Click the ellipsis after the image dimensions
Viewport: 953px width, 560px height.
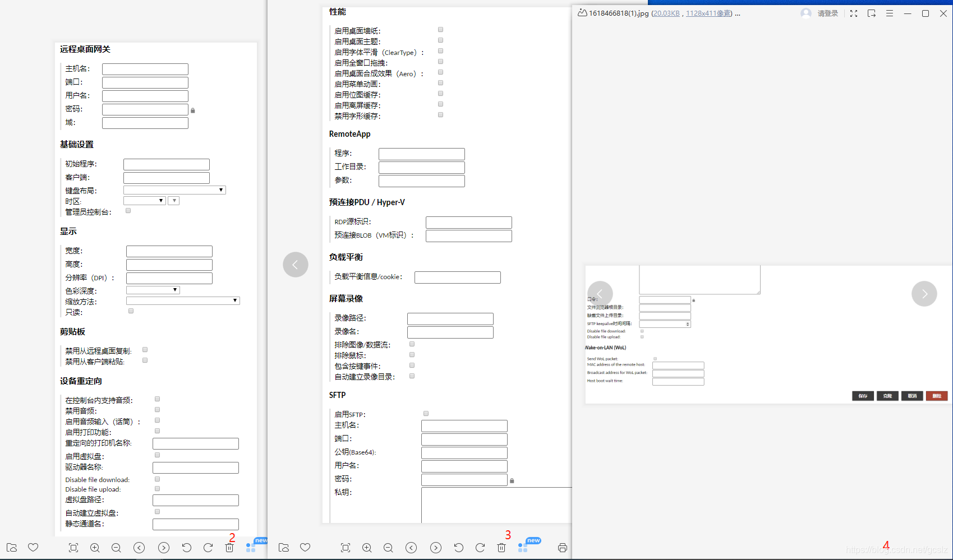738,13
